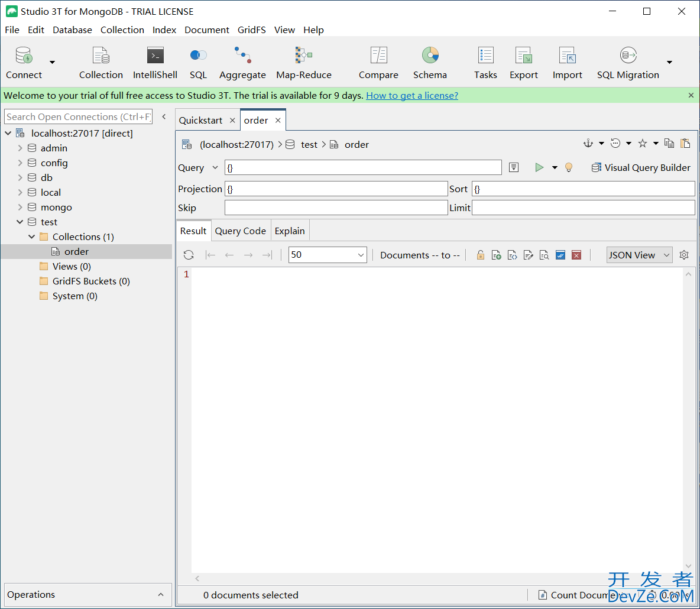Viewport: 700px width, 609px height.
Task: Open the run button dropdown arrow
Action: coord(555,167)
